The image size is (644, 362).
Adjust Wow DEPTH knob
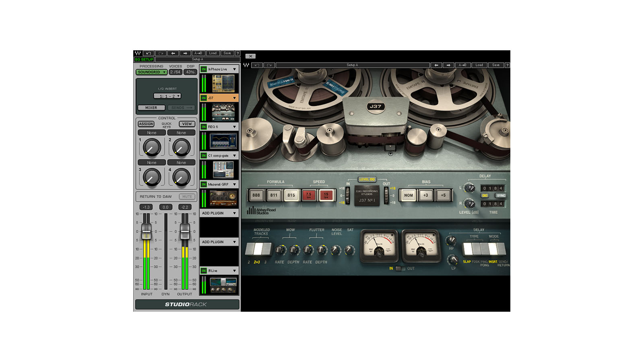coord(295,250)
